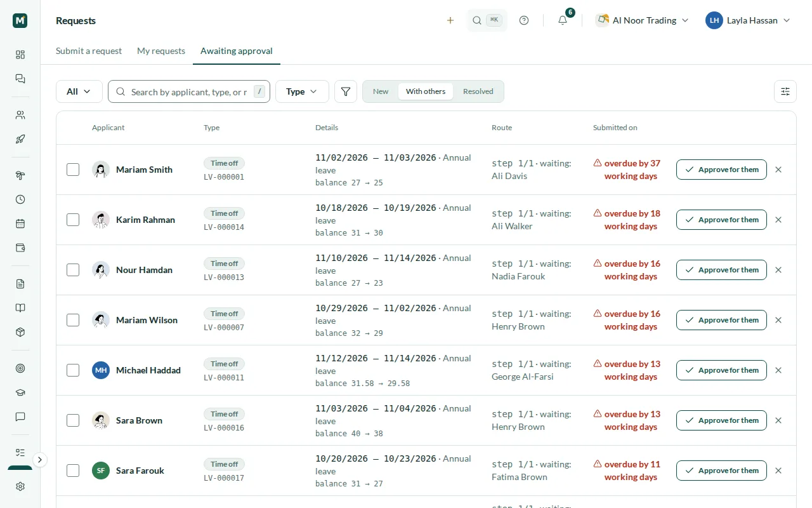Open the Layla Hassan user menu
The height and width of the screenshot is (508, 812).
[749, 20]
